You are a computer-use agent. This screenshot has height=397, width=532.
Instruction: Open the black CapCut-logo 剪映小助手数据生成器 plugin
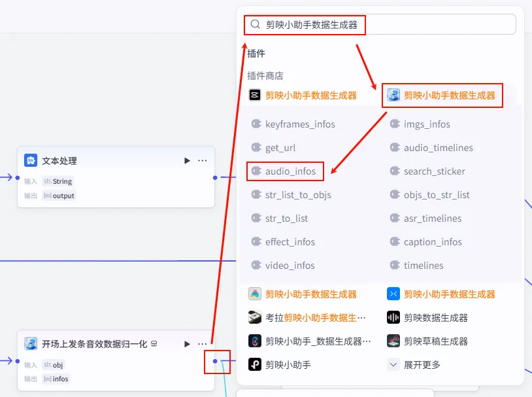tap(303, 95)
